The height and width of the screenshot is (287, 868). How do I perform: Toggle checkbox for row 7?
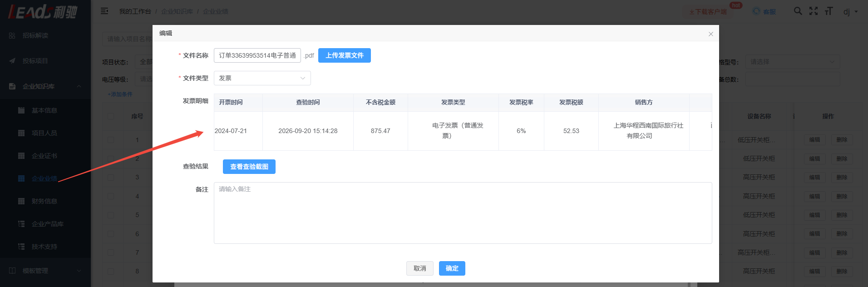pos(111,252)
